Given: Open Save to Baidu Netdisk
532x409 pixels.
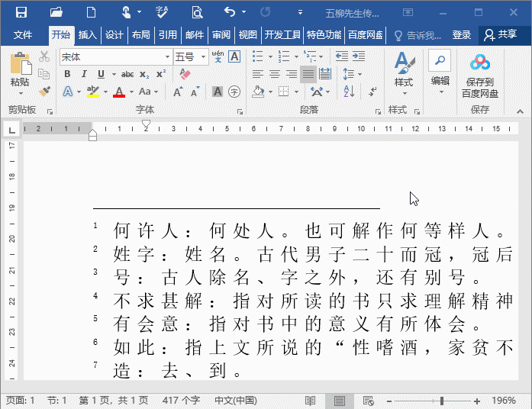Looking at the screenshot, I should [x=479, y=76].
